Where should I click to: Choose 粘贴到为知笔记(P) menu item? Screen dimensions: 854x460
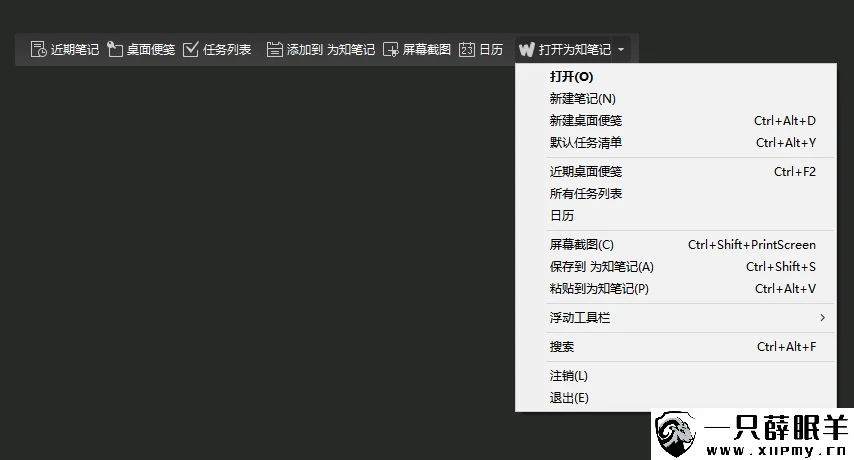pyautogui.click(x=676, y=289)
